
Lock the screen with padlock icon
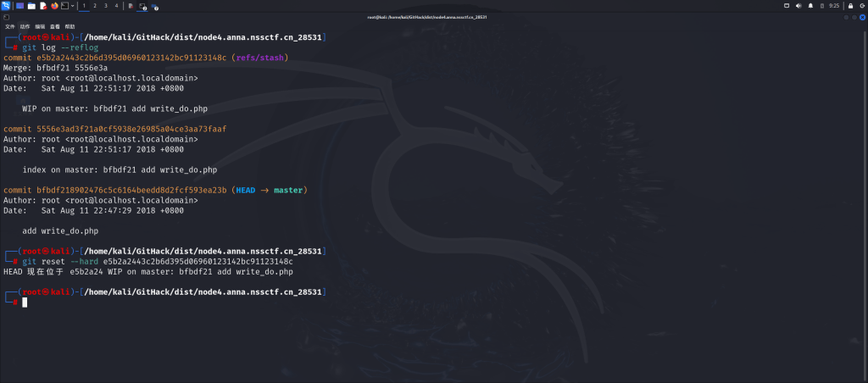(850, 6)
